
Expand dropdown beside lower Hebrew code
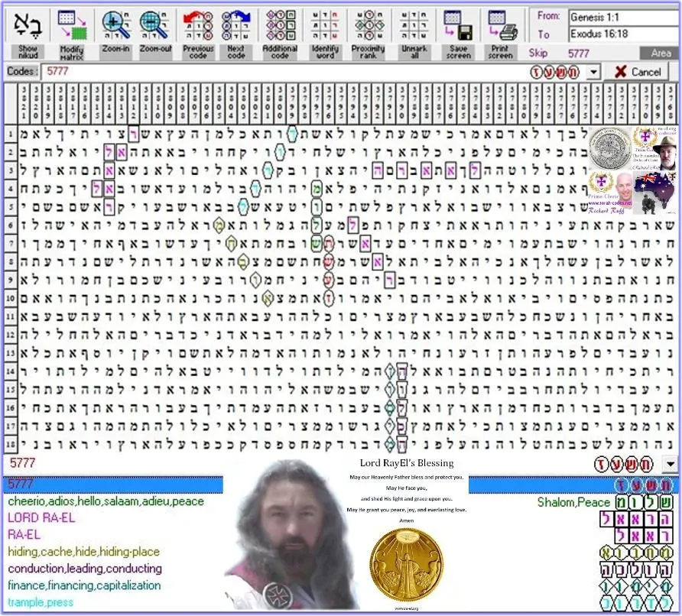click(x=671, y=464)
